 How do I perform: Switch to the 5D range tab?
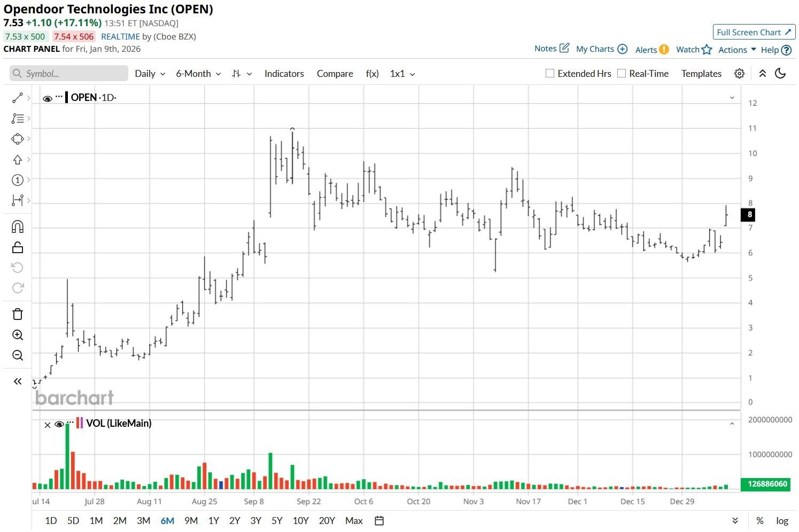pos(73,521)
